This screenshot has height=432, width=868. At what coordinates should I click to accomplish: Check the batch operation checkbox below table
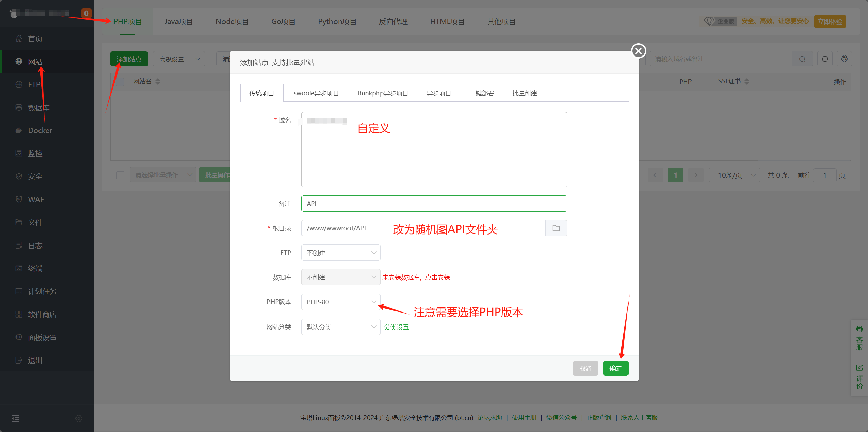click(120, 175)
